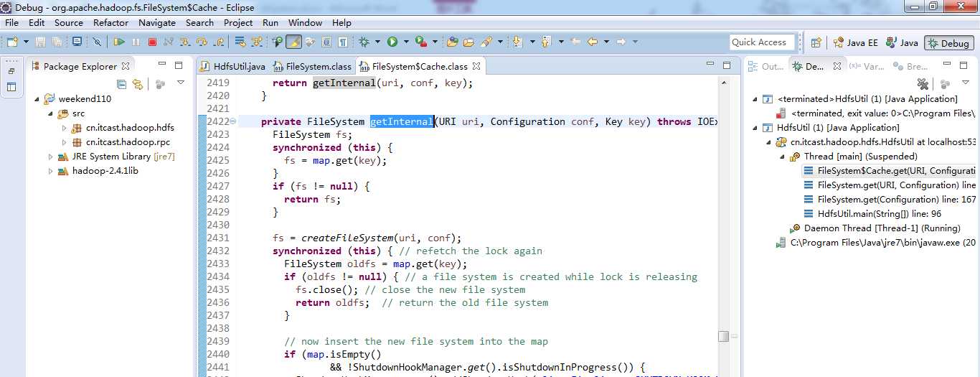Click the editor vertical scrollbar thumb

(x=724, y=336)
